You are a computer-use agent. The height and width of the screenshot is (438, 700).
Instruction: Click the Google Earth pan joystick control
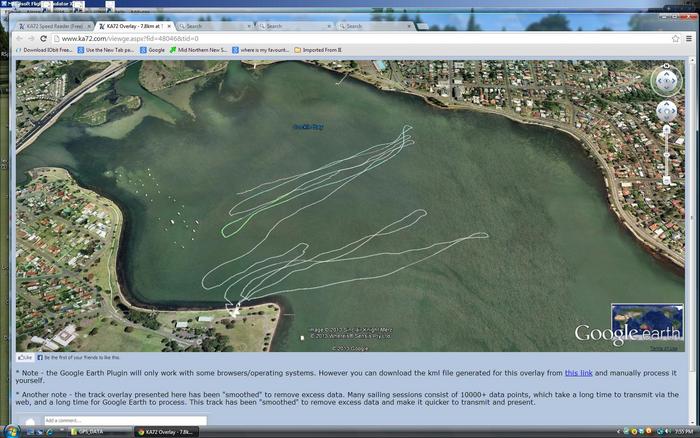pos(666,112)
